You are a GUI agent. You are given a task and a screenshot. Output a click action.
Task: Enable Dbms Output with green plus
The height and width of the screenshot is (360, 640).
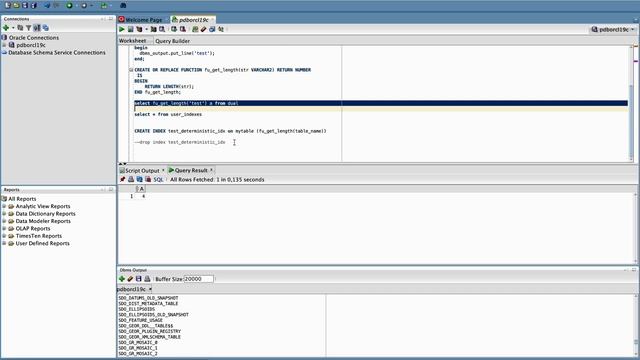coord(122,279)
